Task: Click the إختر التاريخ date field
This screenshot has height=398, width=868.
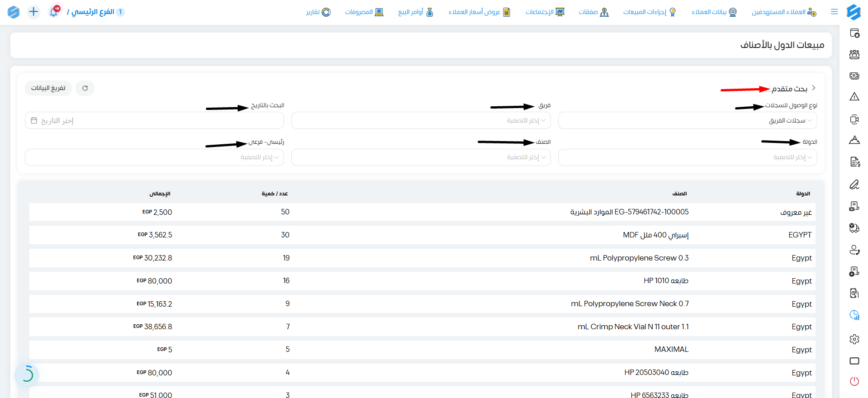Action: coord(154,120)
